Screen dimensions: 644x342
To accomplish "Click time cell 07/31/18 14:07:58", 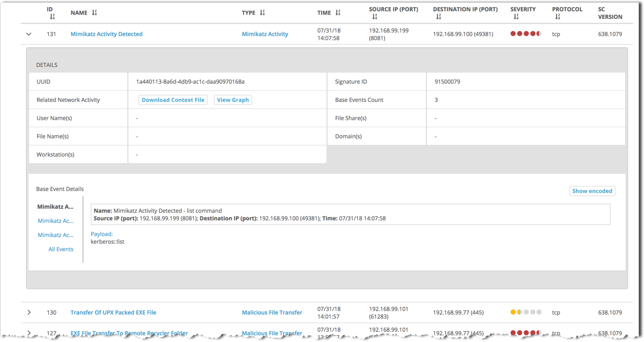I will coord(329,34).
